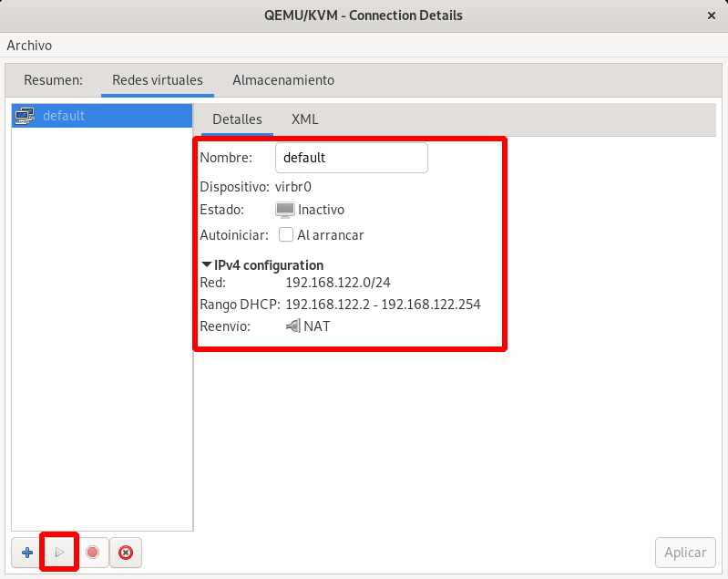Click the NAT forwarding text
This screenshot has width=728, height=579.
(x=317, y=326)
